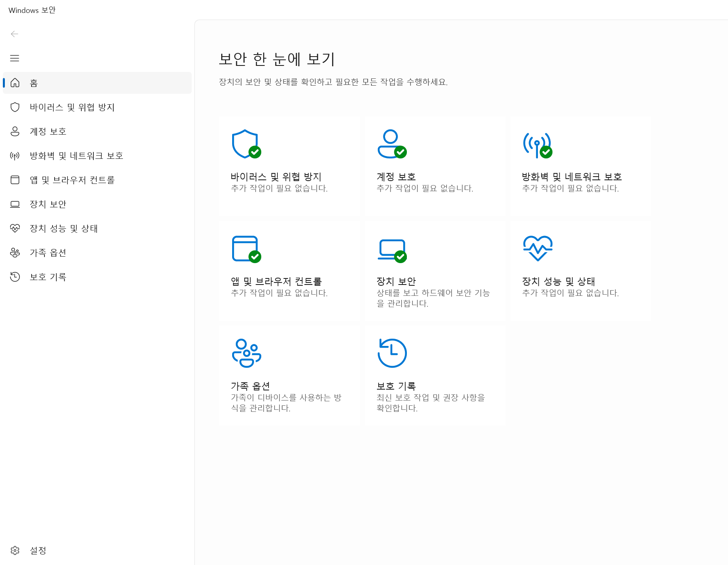The width and height of the screenshot is (728, 565).
Task: Select the family options people icon in sidebar
Action: (x=15, y=252)
